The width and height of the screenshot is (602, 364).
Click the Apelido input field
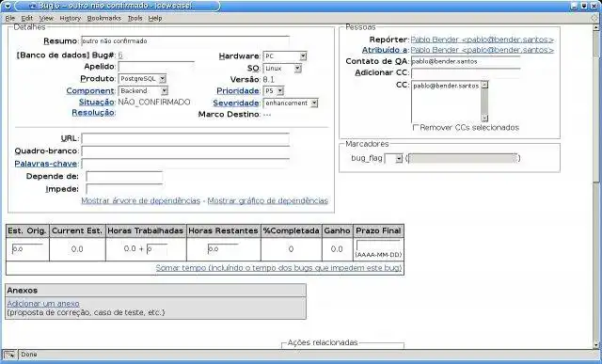click(156, 67)
